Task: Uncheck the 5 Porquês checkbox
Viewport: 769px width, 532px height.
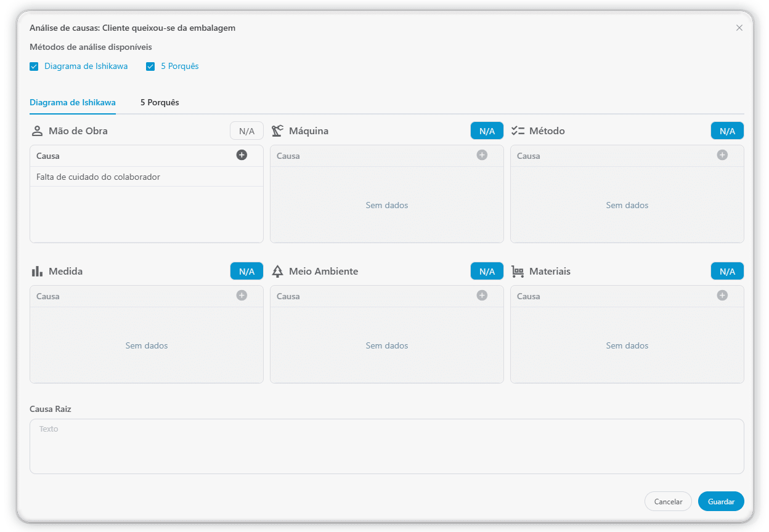Action: (150, 66)
